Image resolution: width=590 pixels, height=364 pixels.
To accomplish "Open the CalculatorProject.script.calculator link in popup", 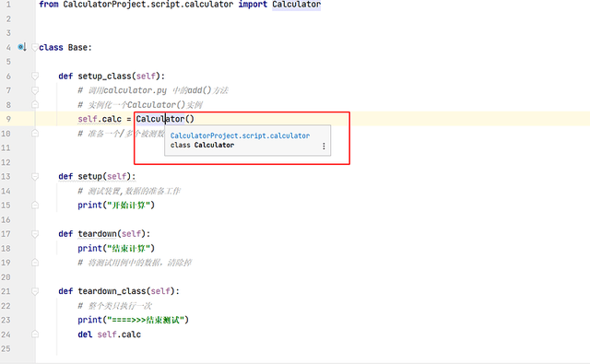I will click(x=240, y=135).
